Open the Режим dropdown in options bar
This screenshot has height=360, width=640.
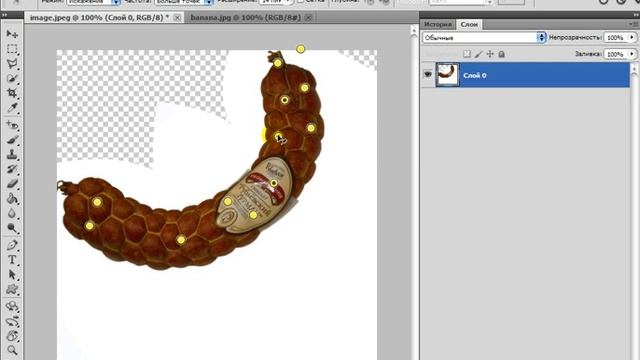click(93, 2)
